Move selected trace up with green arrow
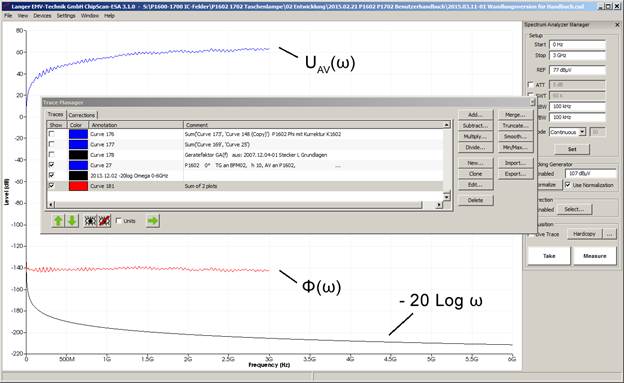The image size is (624, 383). coord(58,221)
